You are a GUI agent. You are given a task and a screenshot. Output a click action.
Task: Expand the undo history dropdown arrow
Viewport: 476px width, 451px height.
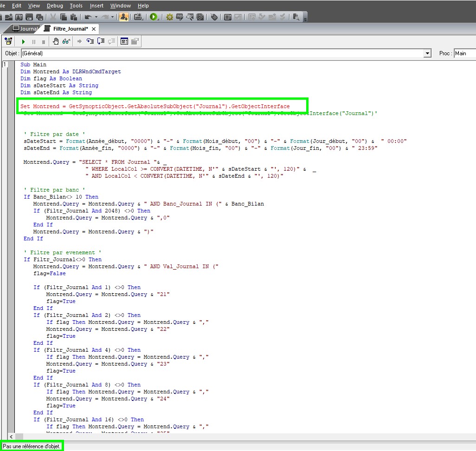(96, 17)
